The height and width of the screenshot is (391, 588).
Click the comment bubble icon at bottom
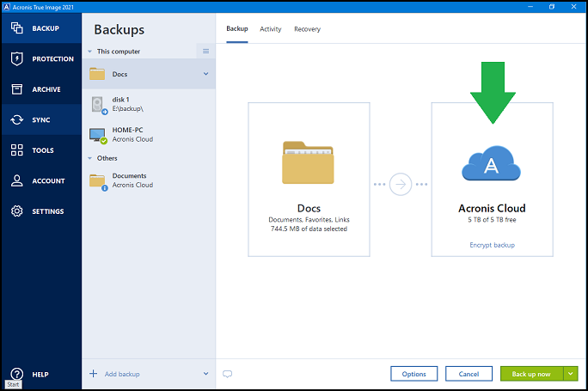click(228, 374)
